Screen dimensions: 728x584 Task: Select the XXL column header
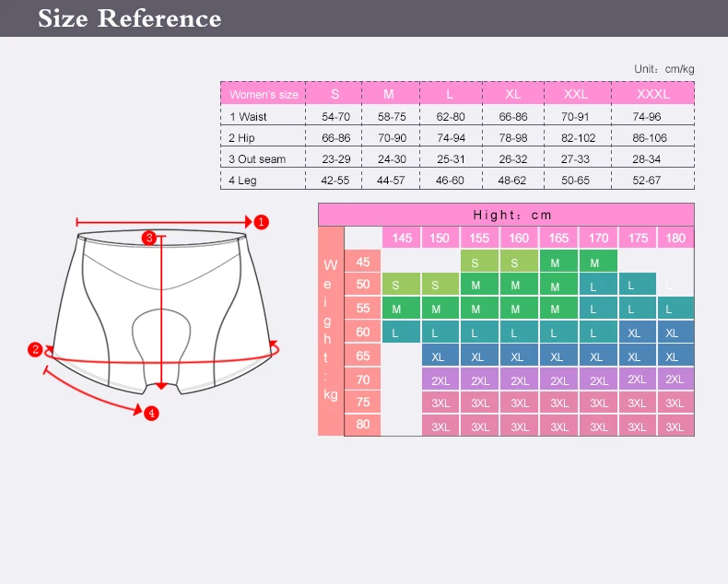[x=576, y=94]
